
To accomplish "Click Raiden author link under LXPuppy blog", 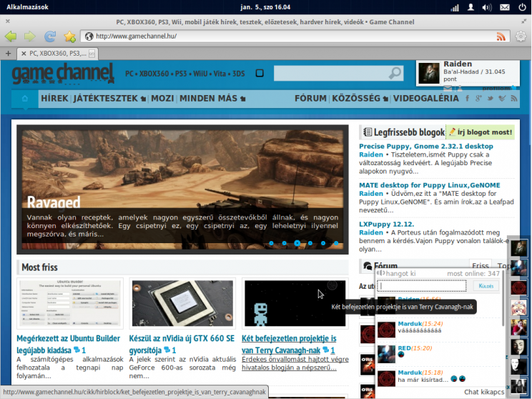I will click(371, 232).
